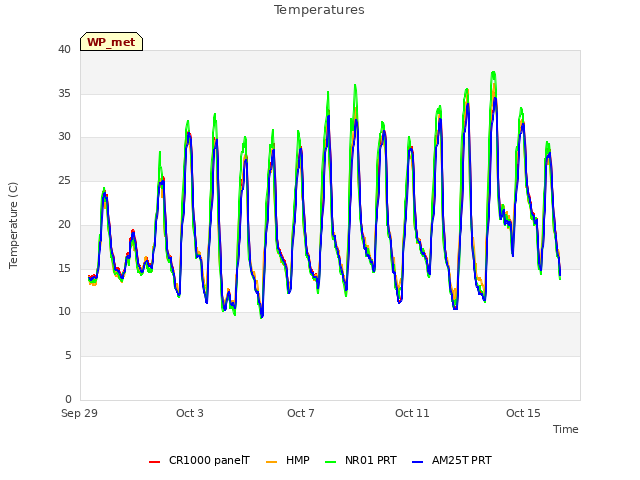Click the 35 y-axis tick label
This screenshot has width=640, height=480.
pyautogui.click(x=64, y=93)
